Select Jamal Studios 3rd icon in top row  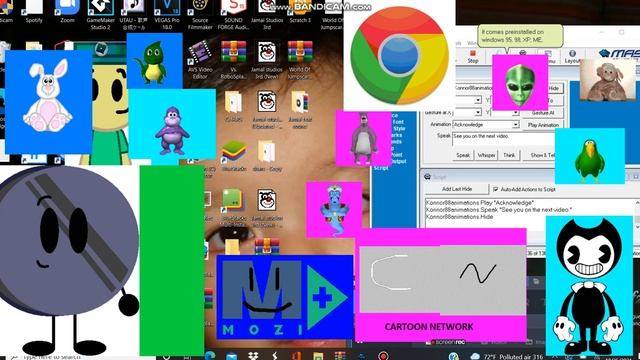point(267,14)
